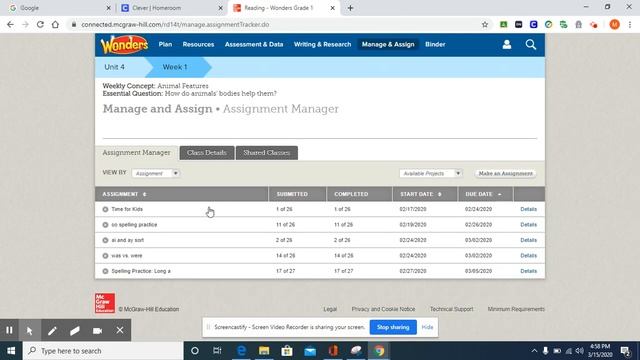Click the Windows taskbar search box

tap(103, 351)
